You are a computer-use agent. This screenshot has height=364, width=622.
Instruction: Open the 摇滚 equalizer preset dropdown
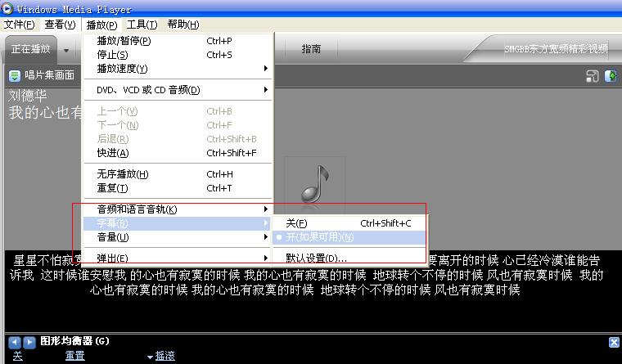pos(161,356)
